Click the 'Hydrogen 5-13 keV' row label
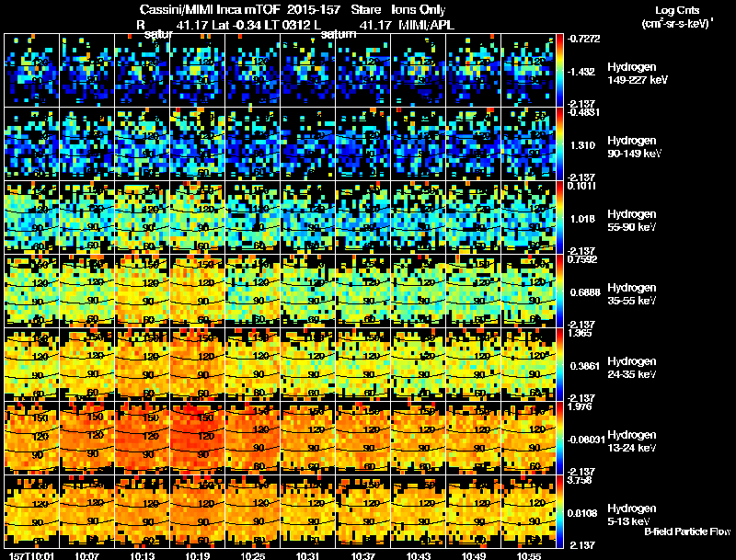The image size is (736, 560). pyautogui.click(x=631, y=515)
